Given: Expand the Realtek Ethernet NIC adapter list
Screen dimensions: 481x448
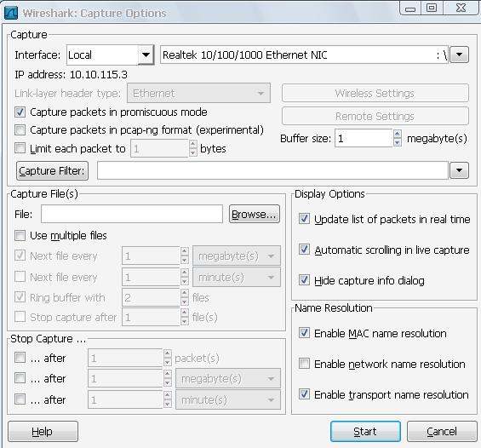Looking at the screenshot, I should [459, 55].
